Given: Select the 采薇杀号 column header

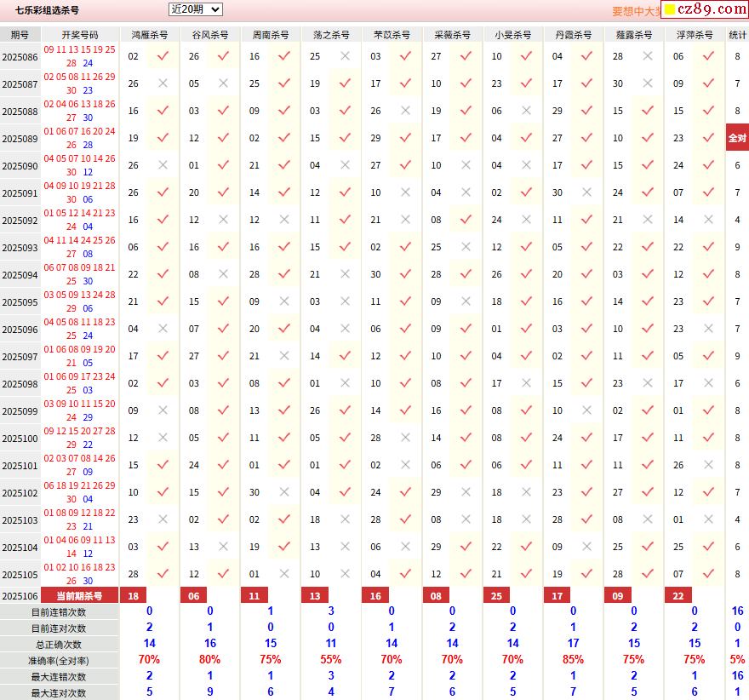Looking at the screenshot, I should tap(452, 35).
